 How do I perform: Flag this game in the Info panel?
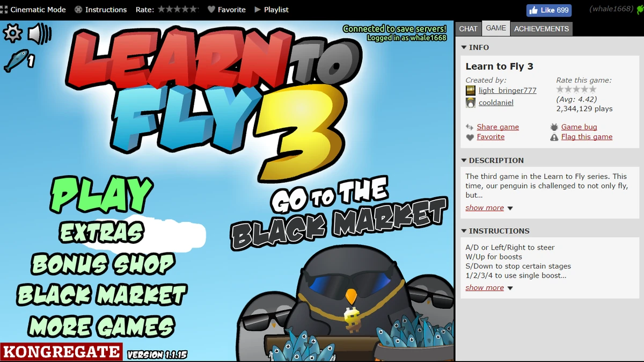[587, 137]
